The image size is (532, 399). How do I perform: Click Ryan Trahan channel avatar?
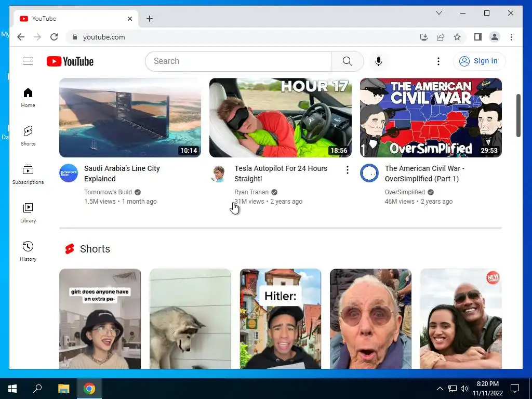tap(219, 173)
